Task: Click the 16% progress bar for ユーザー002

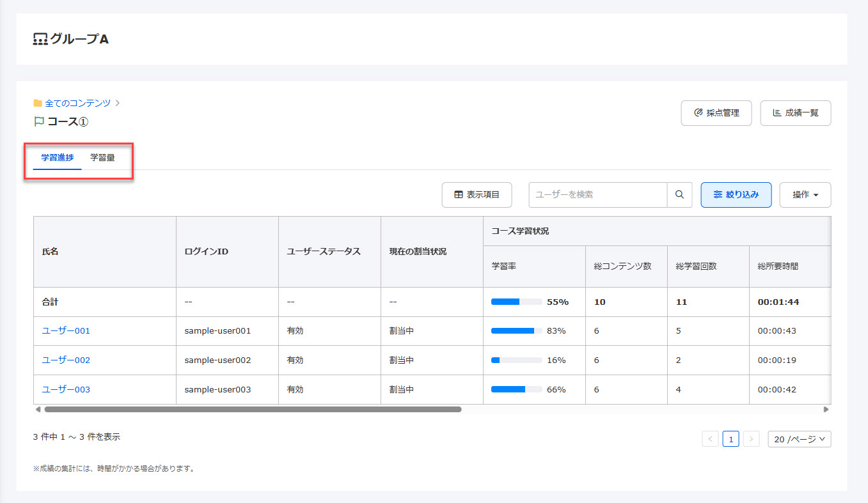Action: click(x=517, y=360)
